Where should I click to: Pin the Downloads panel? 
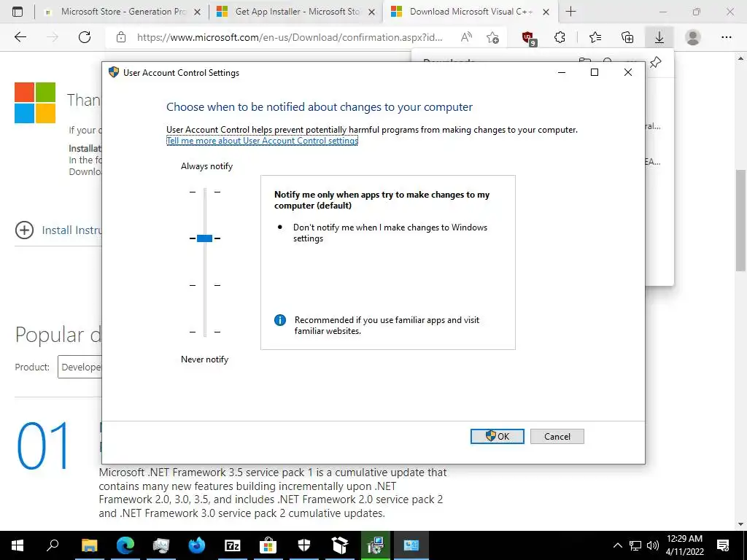click(x=656, y=62)
